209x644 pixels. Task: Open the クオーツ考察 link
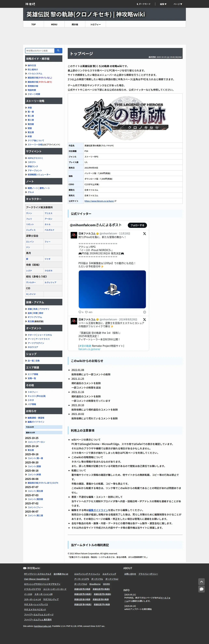click(34, 94)
